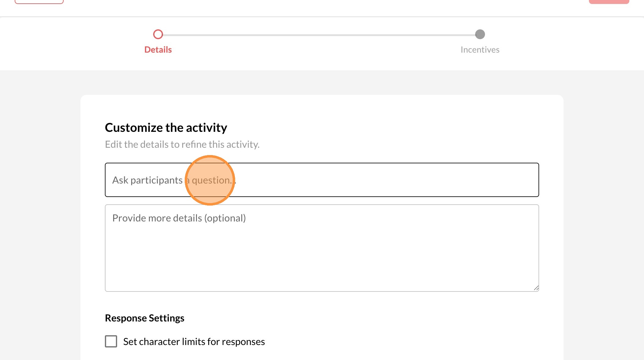Enable Set character limits for responses checkbox

click(111, 341)
